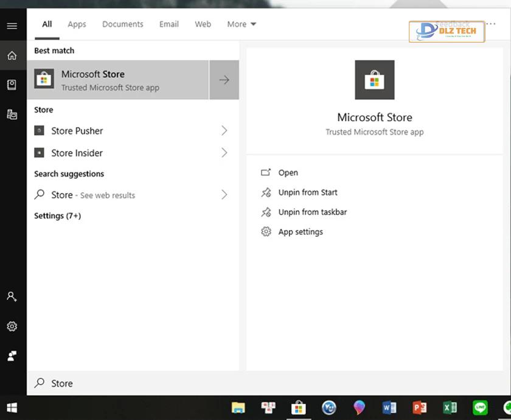
Task: Open the Settings (7+) results group
Action: (57, 216)
